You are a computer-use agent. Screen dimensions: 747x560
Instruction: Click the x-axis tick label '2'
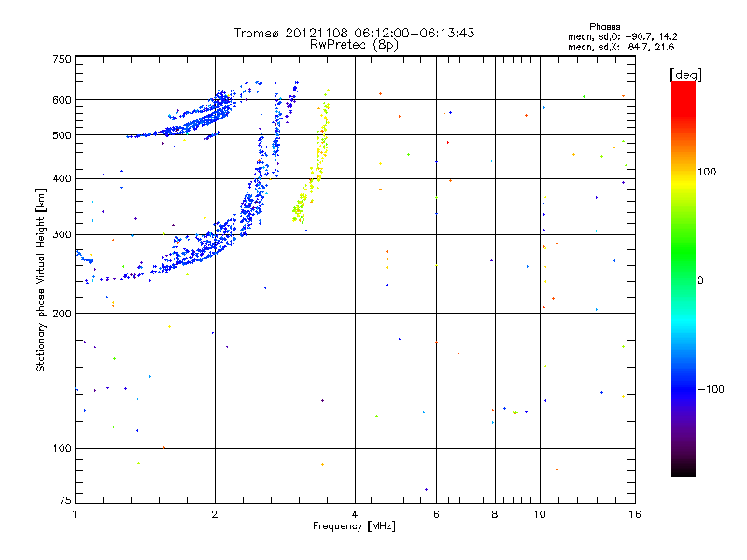[x=215, y=514]
